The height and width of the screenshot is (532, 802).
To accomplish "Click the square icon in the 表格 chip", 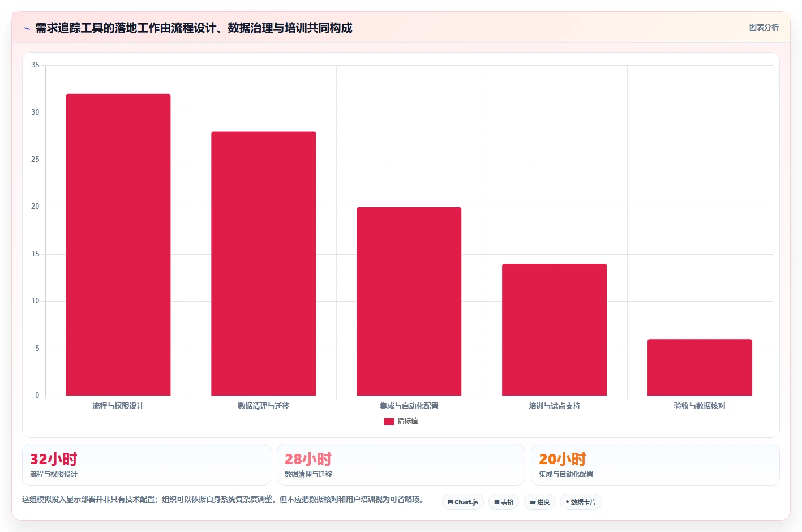I will 497,502.
